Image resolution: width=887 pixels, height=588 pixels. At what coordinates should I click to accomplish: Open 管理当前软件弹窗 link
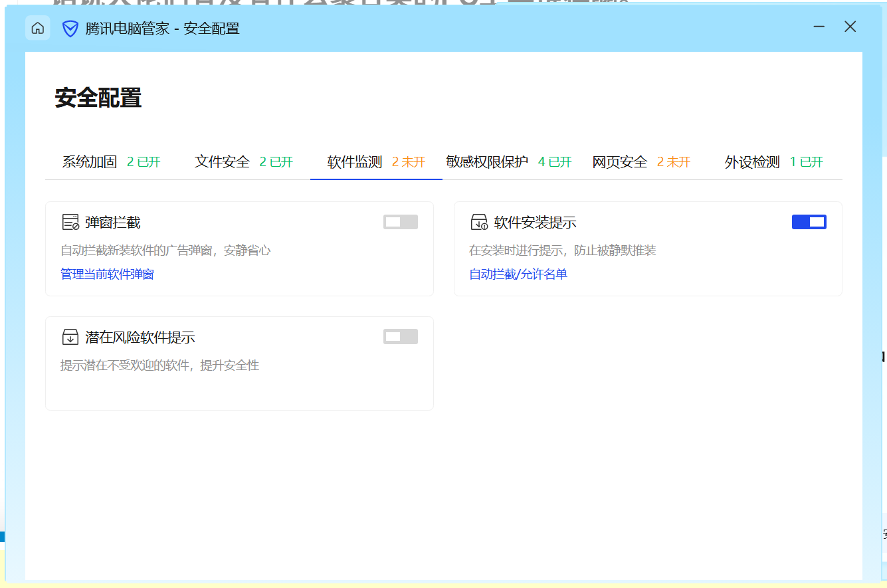(x=107, y=274)
